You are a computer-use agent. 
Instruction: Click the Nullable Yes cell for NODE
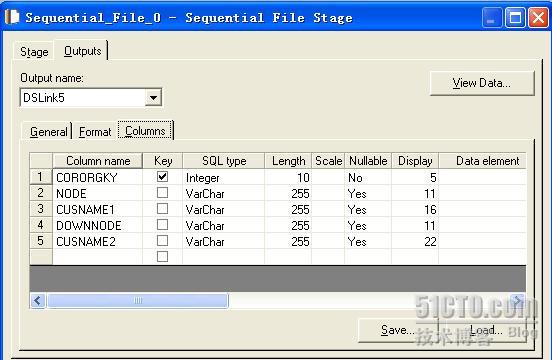point(368,193)
